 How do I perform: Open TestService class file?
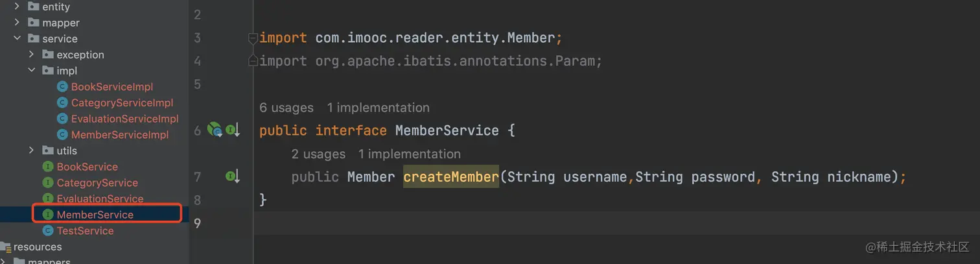(x=85, y=230)
